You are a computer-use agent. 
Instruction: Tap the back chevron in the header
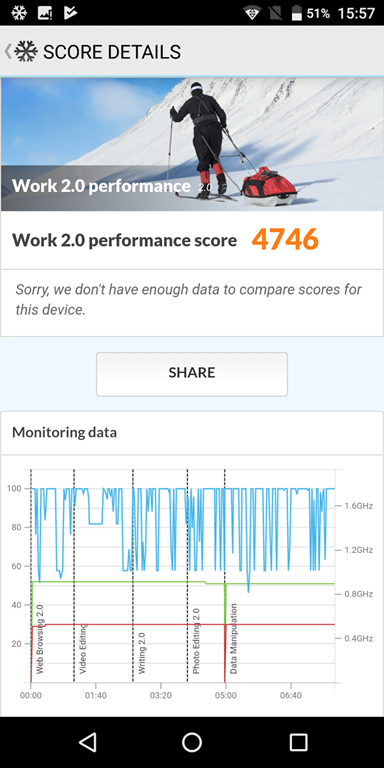(8, 51)
